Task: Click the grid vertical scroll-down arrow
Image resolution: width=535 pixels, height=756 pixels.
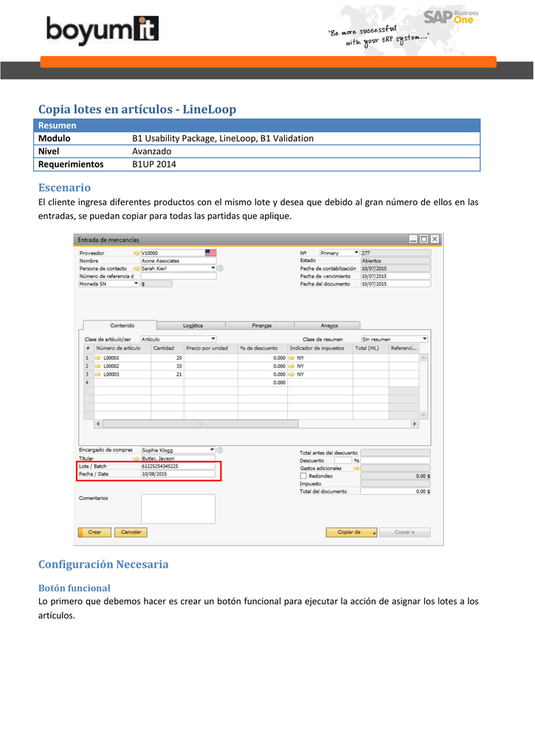Action: point(423,415)
